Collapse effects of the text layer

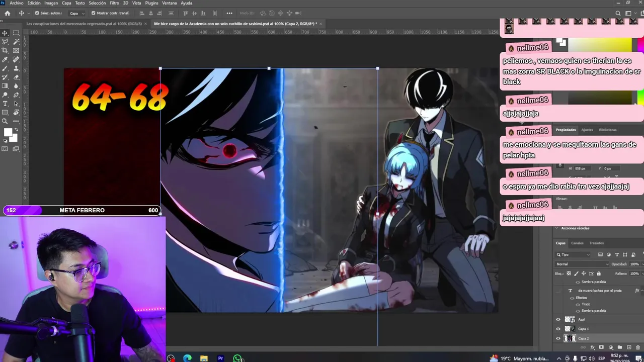(642, 291)
